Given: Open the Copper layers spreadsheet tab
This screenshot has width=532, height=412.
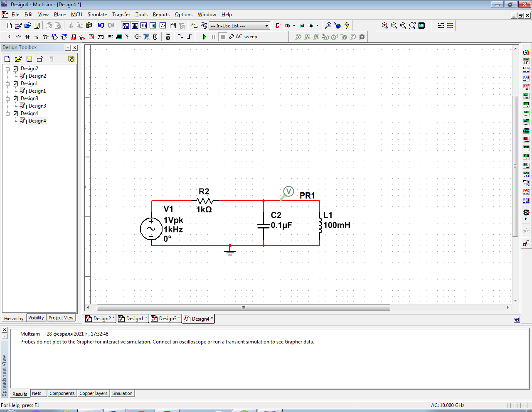Looking at the screenshot, I should coord(94,393).
